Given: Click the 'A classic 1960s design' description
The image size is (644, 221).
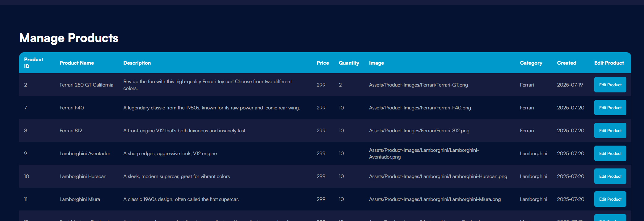Looking at the screenshot, I should [181, 199].
